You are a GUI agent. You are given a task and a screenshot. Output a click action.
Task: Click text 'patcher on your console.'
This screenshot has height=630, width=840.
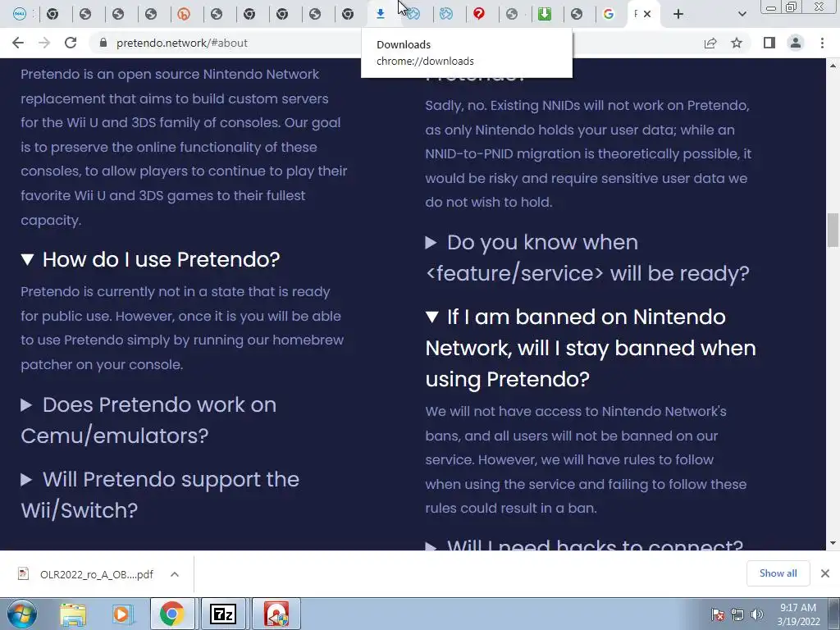102,365
